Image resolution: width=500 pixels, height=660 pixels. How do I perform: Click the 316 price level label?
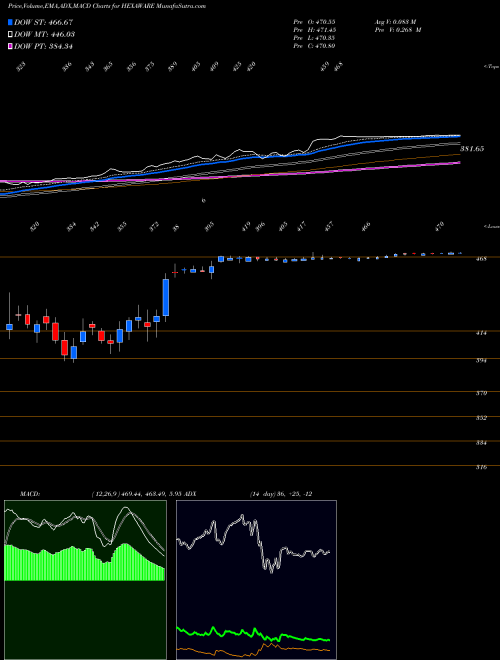point(482,467)
